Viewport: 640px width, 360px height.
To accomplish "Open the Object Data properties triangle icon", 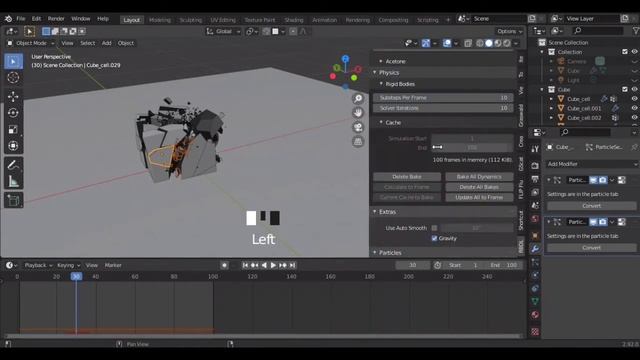I will tap(535, 301).
